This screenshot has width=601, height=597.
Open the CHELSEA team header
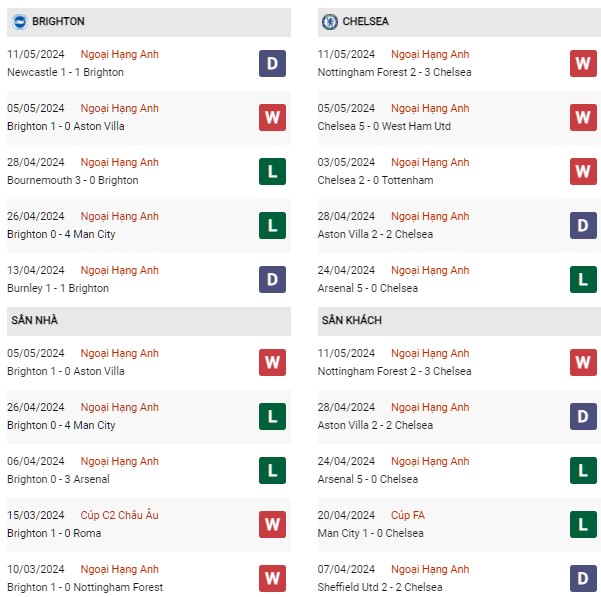(459, 22)
